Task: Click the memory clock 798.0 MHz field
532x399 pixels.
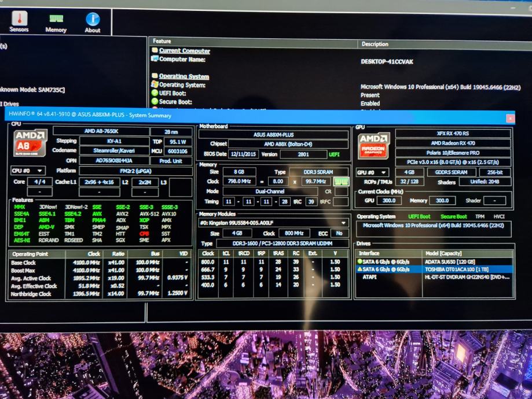Action: click(239, 181)
